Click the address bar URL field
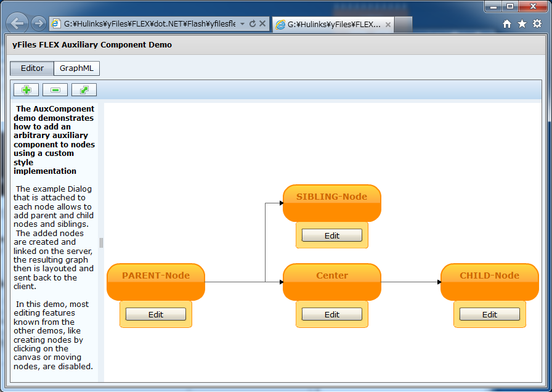The height and width of the screenshot is (392, 552). pos(150,23)
